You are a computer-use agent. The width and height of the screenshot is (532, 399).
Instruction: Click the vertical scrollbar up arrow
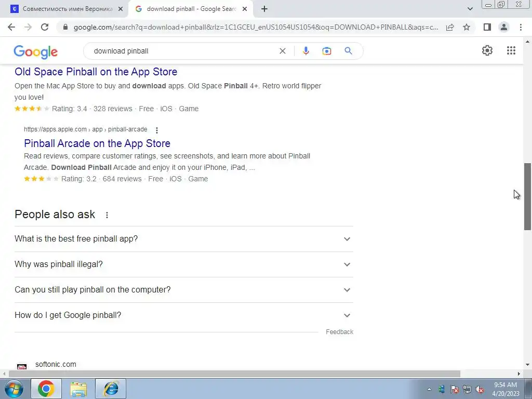point(527,42)
